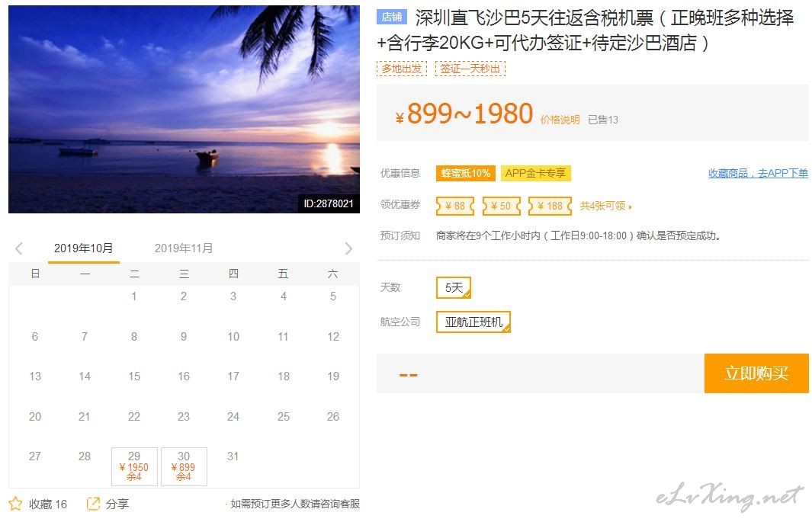Screen dimensions: 812x522
Task: Click the 立即购买 buy now button
Action: pyautogui.click(x=756, y=373)
